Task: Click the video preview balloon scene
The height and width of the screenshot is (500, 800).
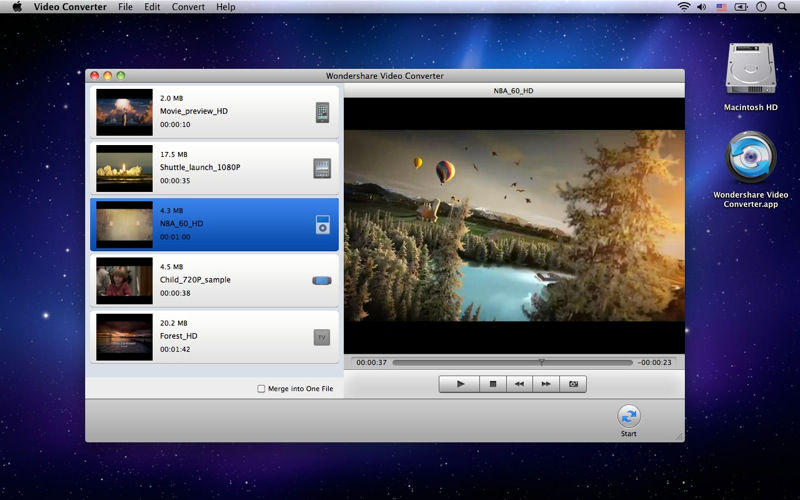Action: [514, 226]
